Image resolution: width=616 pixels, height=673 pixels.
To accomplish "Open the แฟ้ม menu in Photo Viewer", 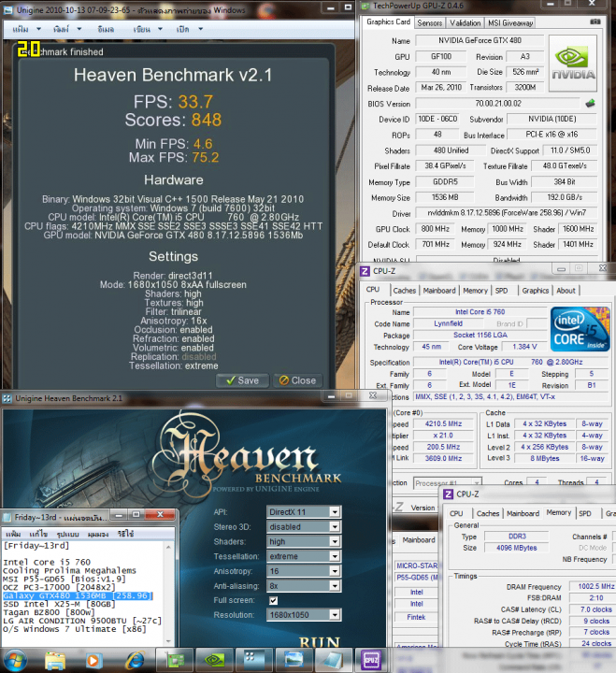I will click(x=26, y=29).
